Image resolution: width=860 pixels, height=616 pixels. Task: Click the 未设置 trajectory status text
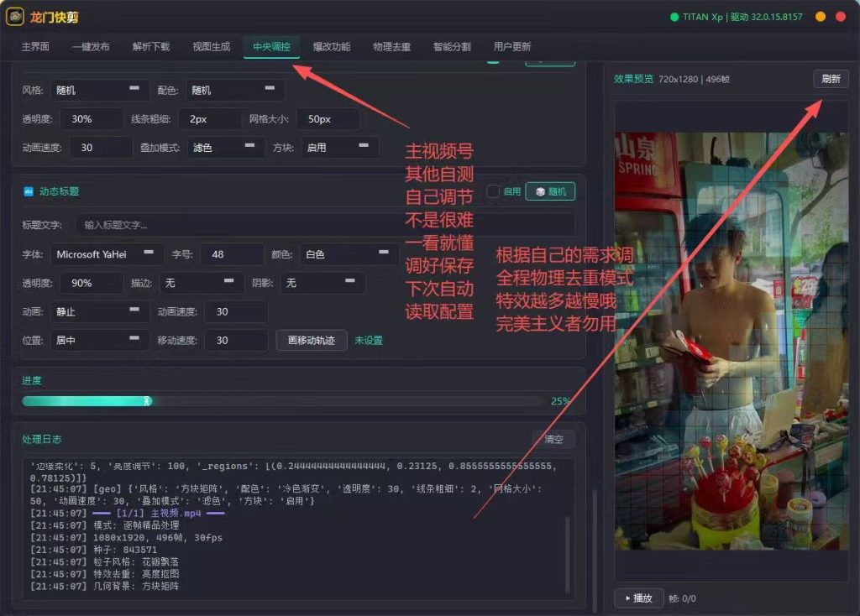(x=369, y=341)
